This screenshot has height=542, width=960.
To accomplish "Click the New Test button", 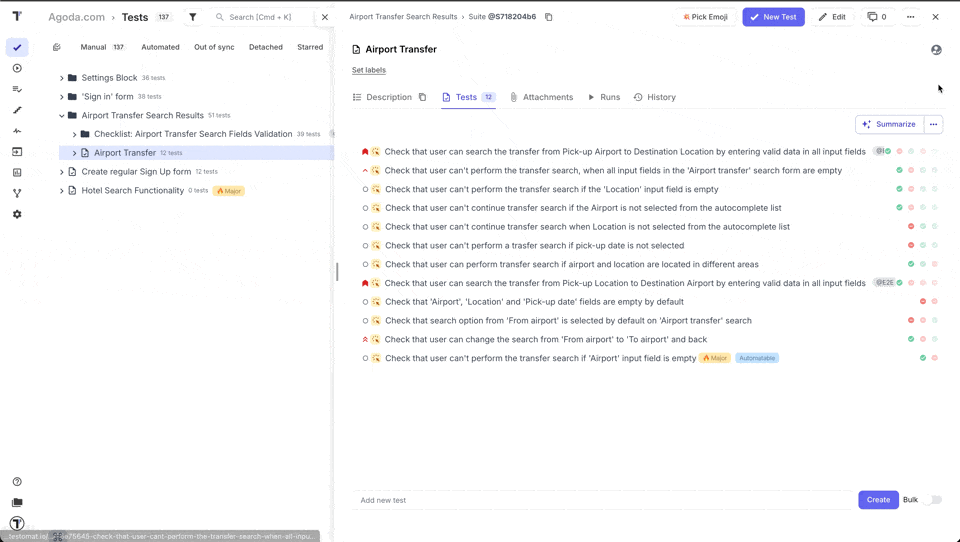I will click(x=773, y=17).
